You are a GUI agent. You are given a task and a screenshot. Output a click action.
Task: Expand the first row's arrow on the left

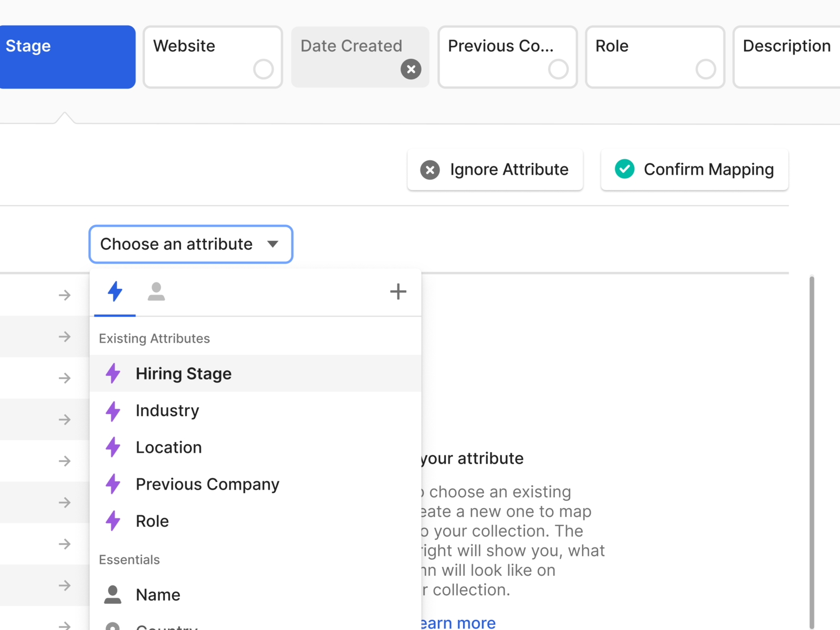coord(65,295)
